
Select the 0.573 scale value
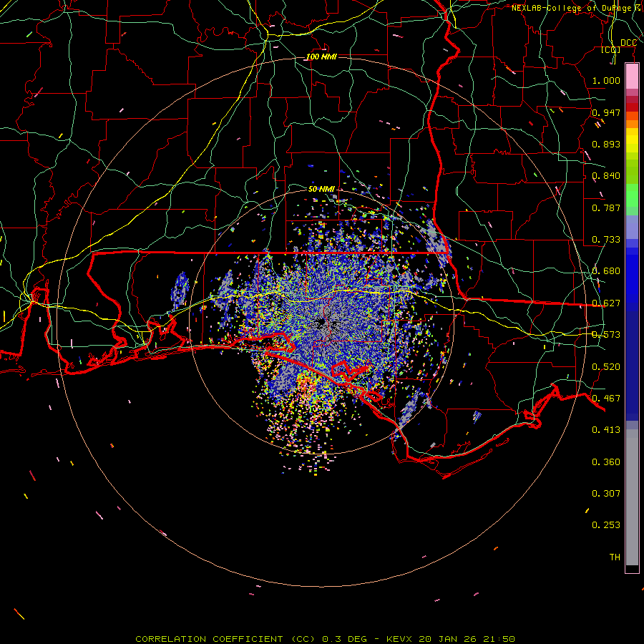(606, 334)
